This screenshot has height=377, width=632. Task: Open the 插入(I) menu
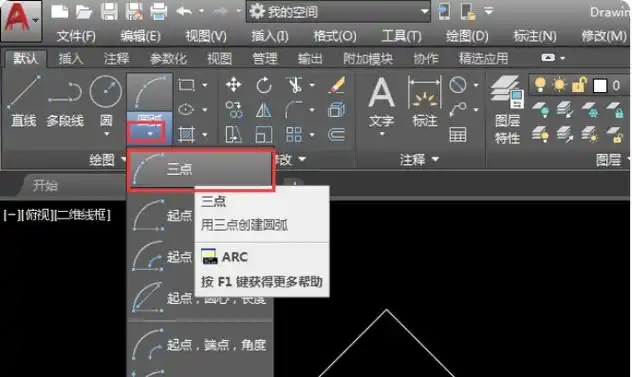click(270, 37)
